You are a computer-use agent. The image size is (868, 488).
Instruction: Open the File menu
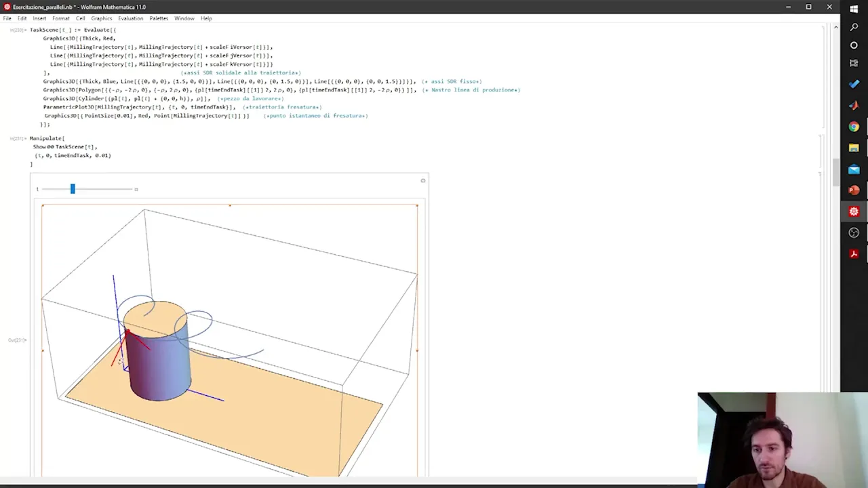coord(7,18)
